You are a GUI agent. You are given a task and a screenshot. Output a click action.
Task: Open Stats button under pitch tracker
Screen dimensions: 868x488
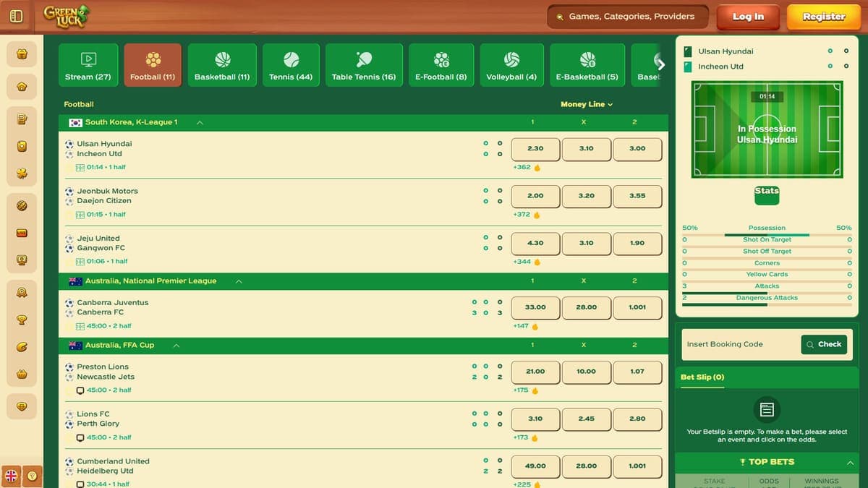[767, 194]
